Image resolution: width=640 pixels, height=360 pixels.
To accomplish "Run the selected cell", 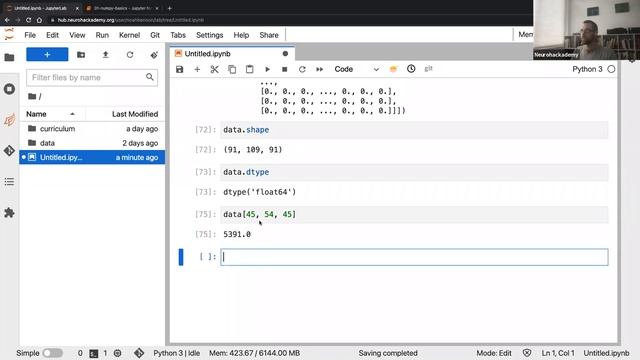I will pos(267,69).
